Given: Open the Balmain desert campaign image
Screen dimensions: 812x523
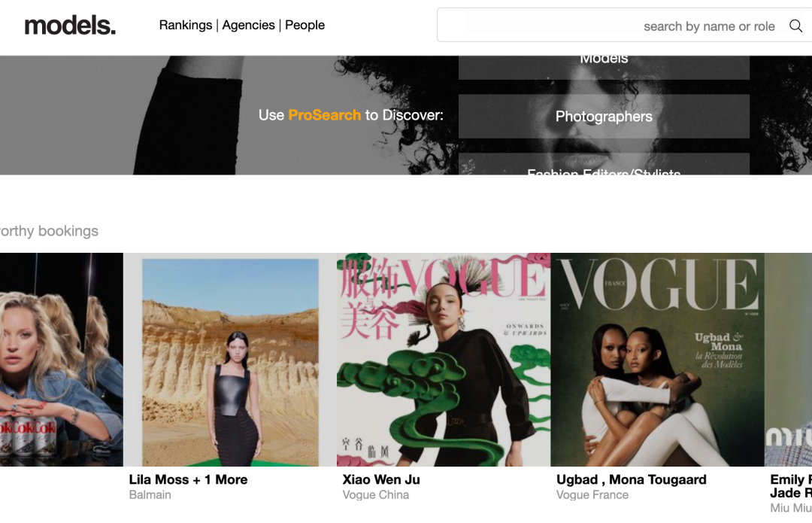Looking at the screenshot, I should point(230,360).
